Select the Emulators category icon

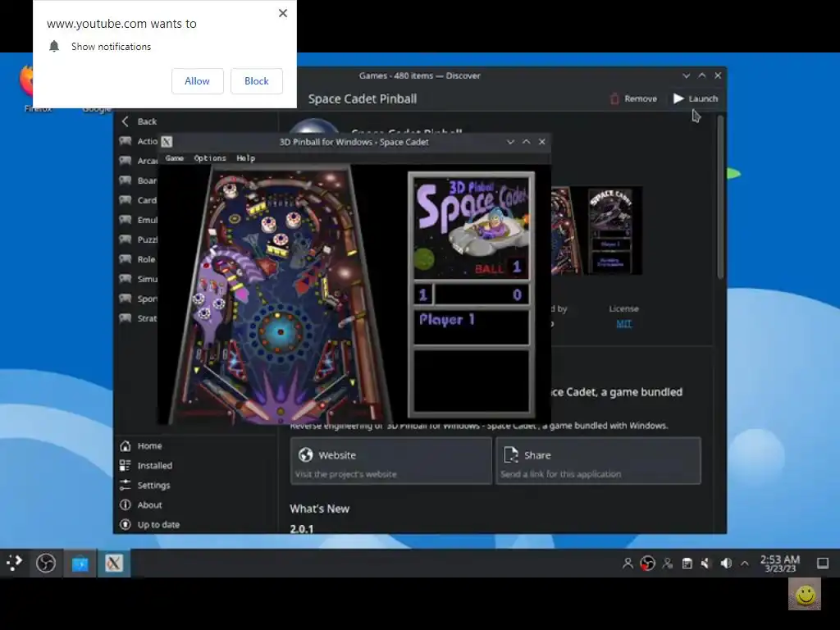pyautogui.click(x=126, y=220)
